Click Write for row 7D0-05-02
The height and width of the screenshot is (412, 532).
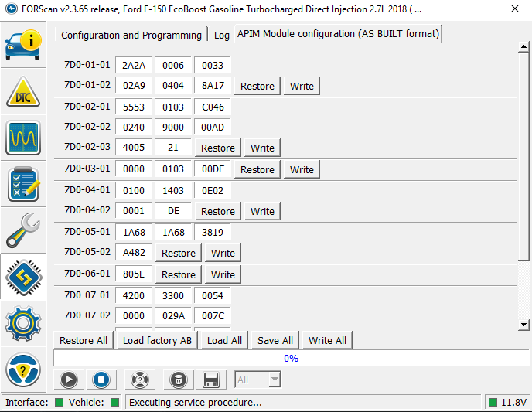coord(223,253)
